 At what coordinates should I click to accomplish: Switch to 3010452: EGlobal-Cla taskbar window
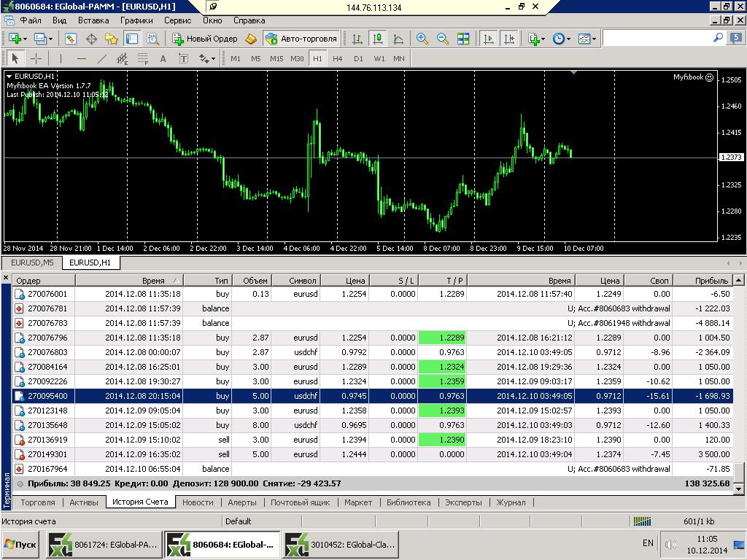[x=341, y=544]
